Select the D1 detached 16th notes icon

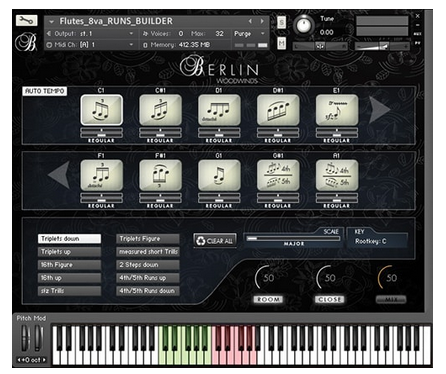(219, 110)
